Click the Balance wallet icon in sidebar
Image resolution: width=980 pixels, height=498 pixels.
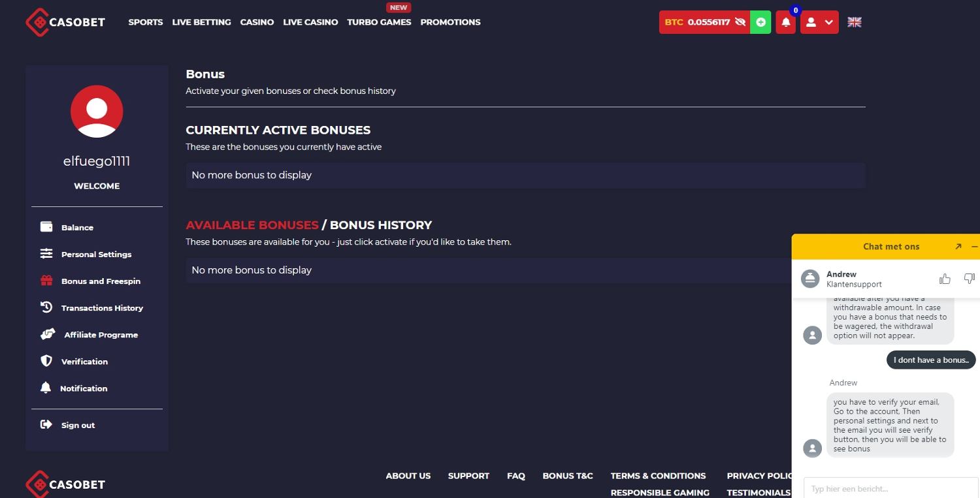click(x=46, y=226)
